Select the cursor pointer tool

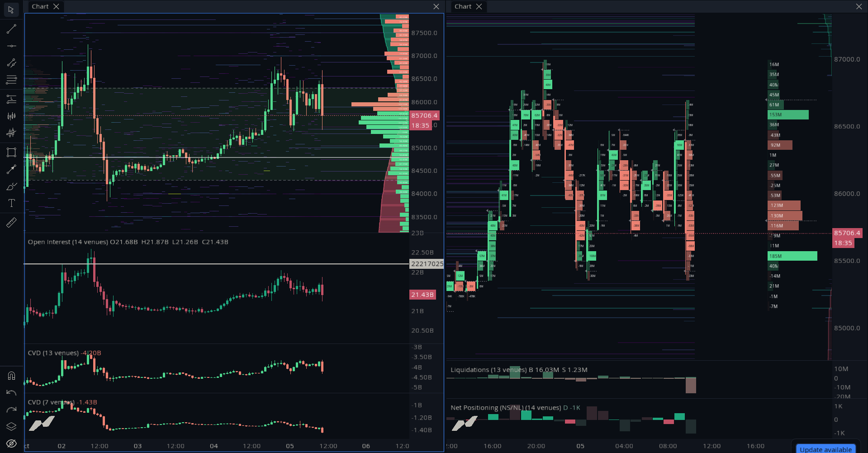tap(11, 10)
